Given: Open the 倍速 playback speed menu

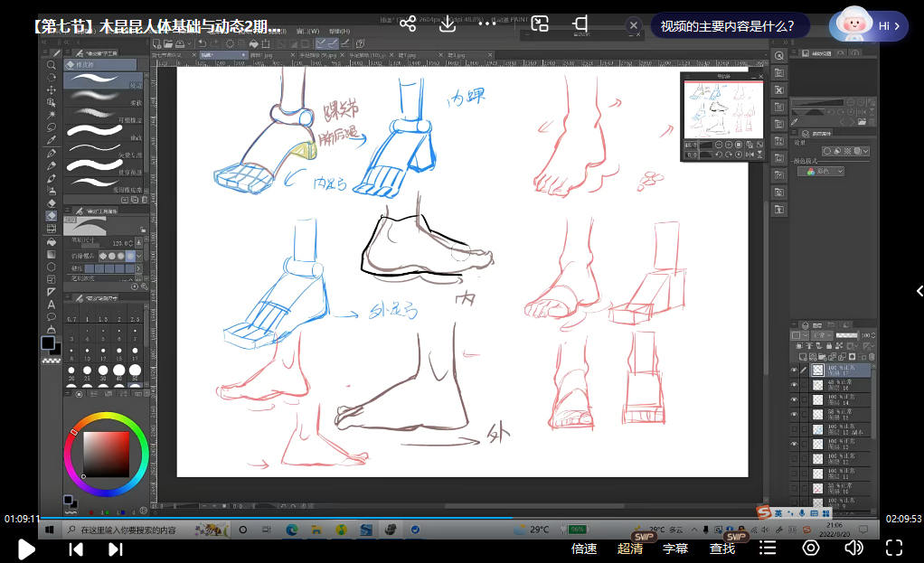Looking at the screenshot, I should click(584, 548).
